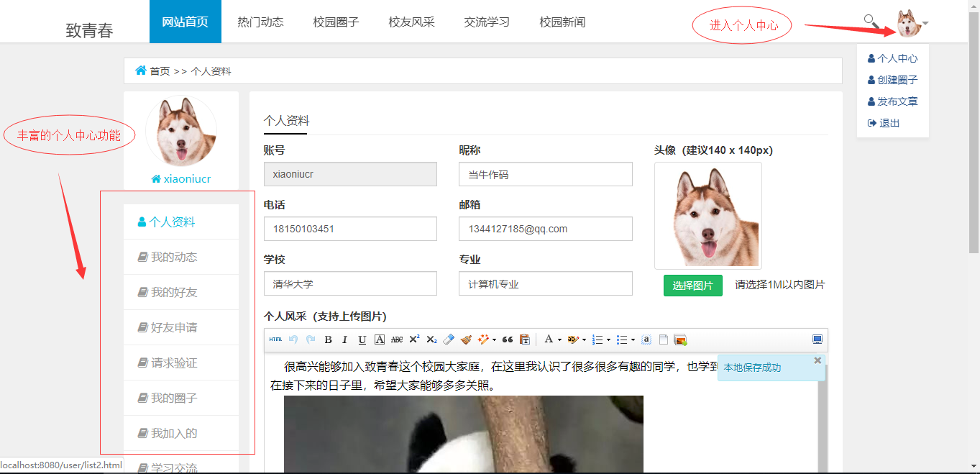Viewport: 980px width, 474px height.
Task: Click the 电话 input field
Action: point(350,229)
